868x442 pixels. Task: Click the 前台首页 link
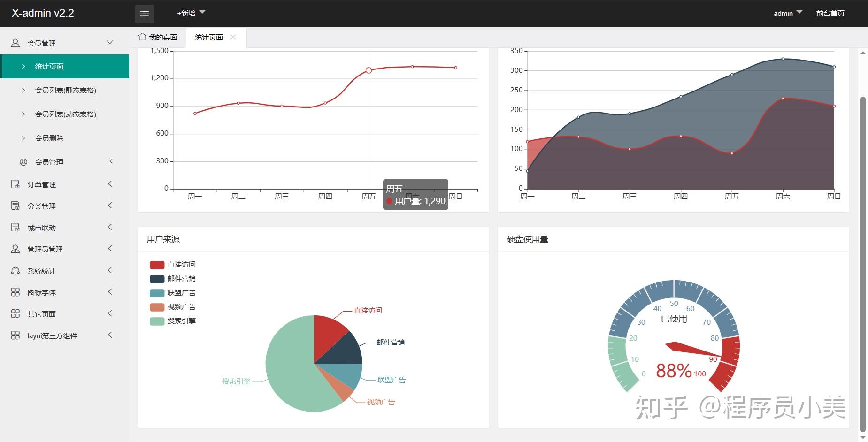point(830,13)
